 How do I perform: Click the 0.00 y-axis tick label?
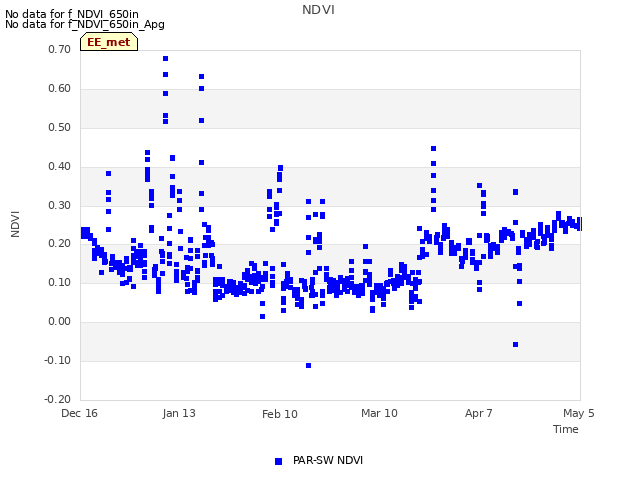coord(60,322)
